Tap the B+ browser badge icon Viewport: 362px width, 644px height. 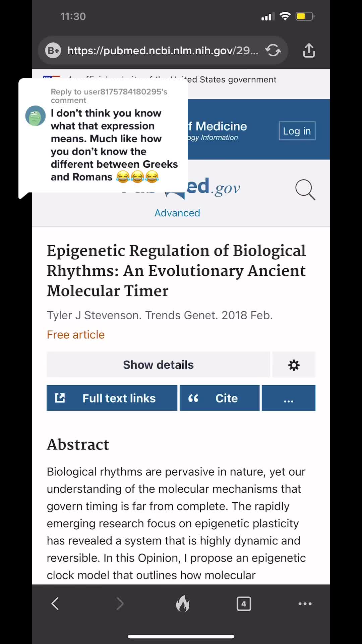(x=53, y=51)
